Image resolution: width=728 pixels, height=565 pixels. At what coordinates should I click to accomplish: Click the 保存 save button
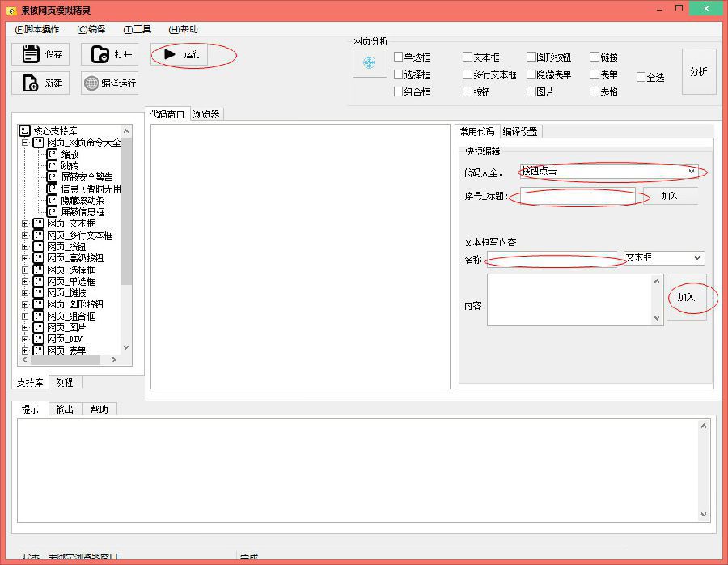(x=40, y=54)
